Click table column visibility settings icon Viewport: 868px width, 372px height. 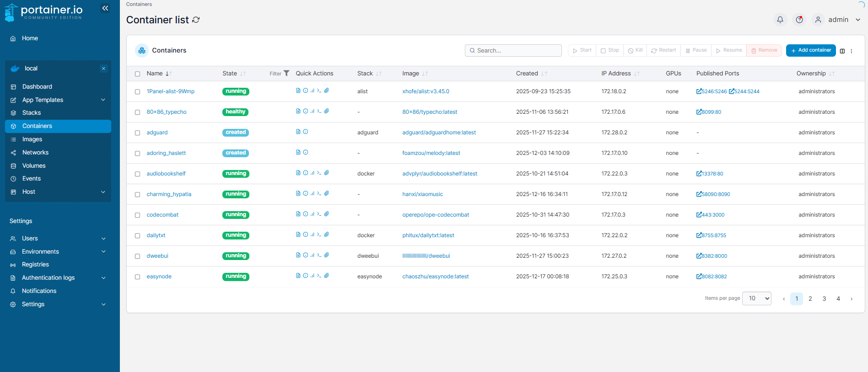842,51
